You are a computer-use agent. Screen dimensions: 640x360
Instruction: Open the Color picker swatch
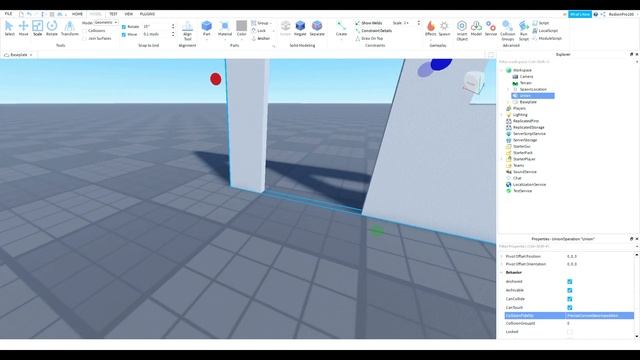242,29
